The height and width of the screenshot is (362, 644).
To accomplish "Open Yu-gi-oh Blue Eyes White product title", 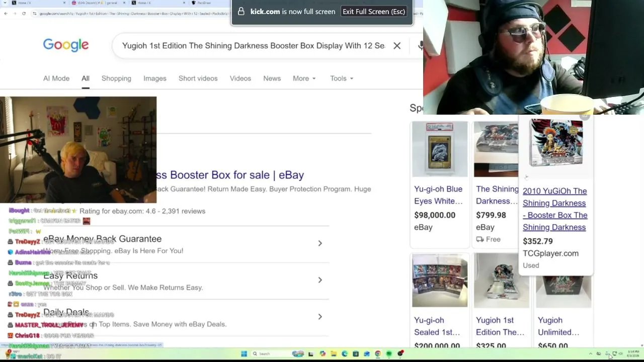I will pos(438,195).
